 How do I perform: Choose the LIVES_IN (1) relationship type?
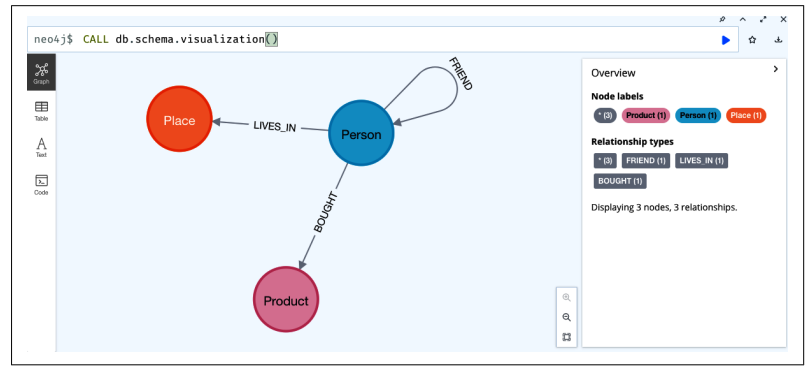click(x=701, y=161)
